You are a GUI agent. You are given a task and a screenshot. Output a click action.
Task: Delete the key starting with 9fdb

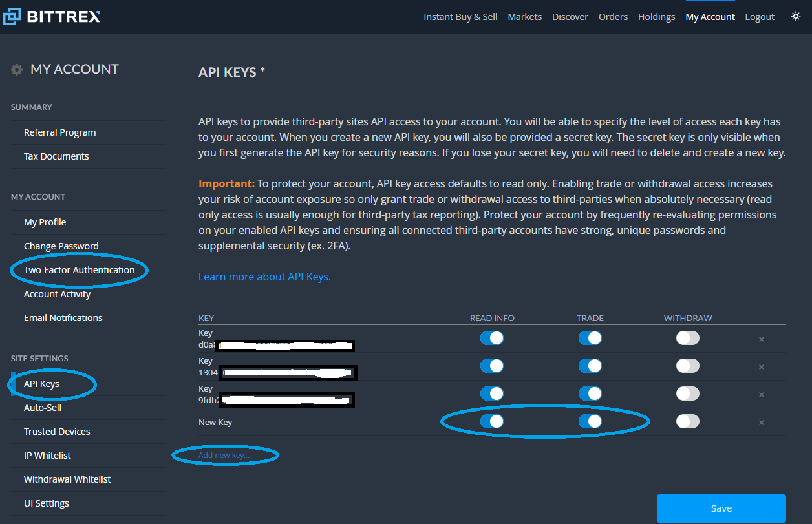pos(761,395)
